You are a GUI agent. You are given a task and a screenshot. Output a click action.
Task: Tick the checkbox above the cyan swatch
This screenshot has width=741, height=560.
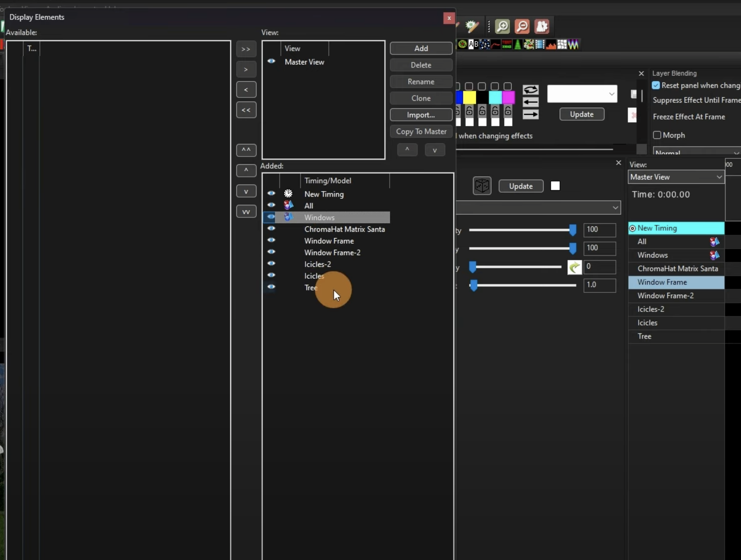pos(495,86)
